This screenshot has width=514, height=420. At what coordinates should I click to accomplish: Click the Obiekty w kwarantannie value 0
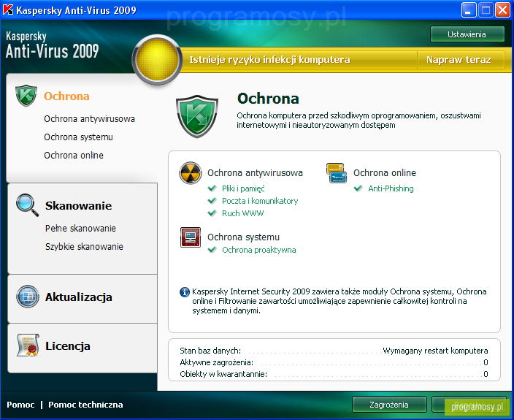pyautogui.click(x=486, y=374)
